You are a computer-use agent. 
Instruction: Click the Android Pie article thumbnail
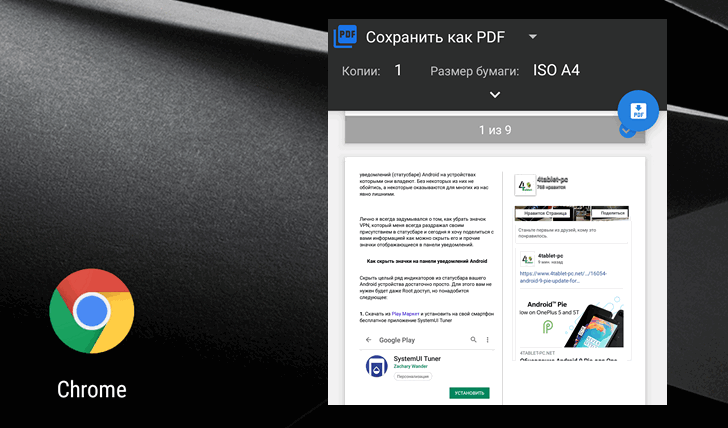click(x=572, y=322)
